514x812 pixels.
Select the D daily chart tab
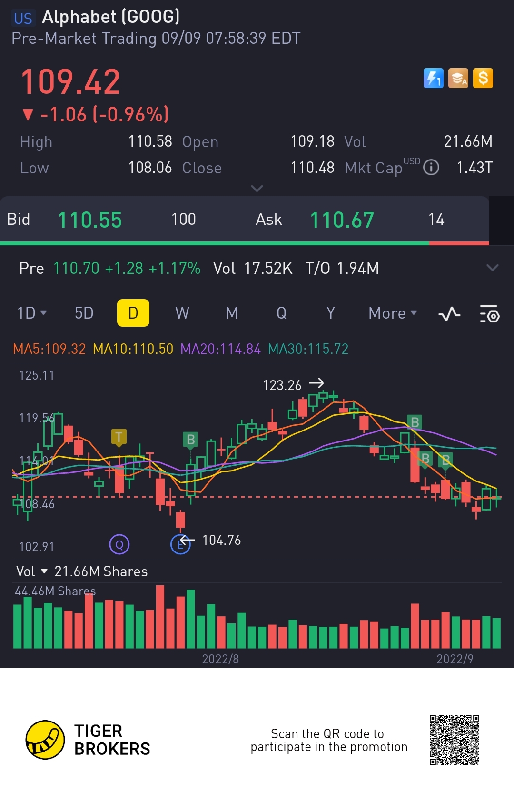click(x=133, y=313)
